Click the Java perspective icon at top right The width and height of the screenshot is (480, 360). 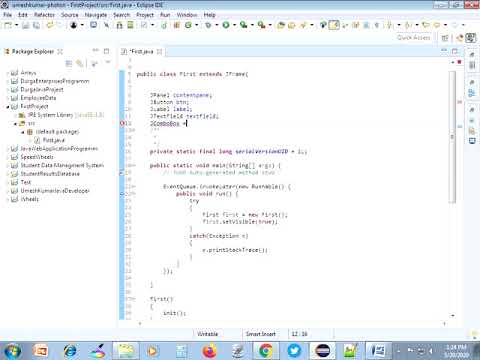click(470, 38)
